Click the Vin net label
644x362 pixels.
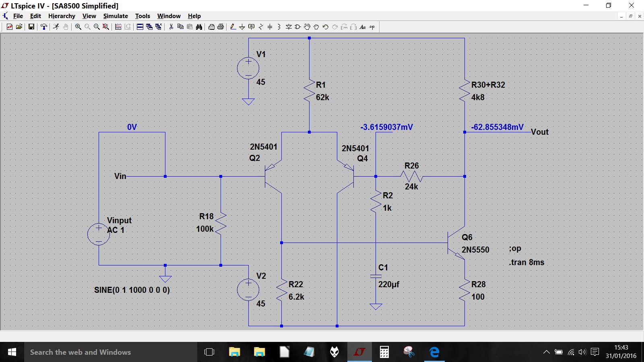coord(120,176)
